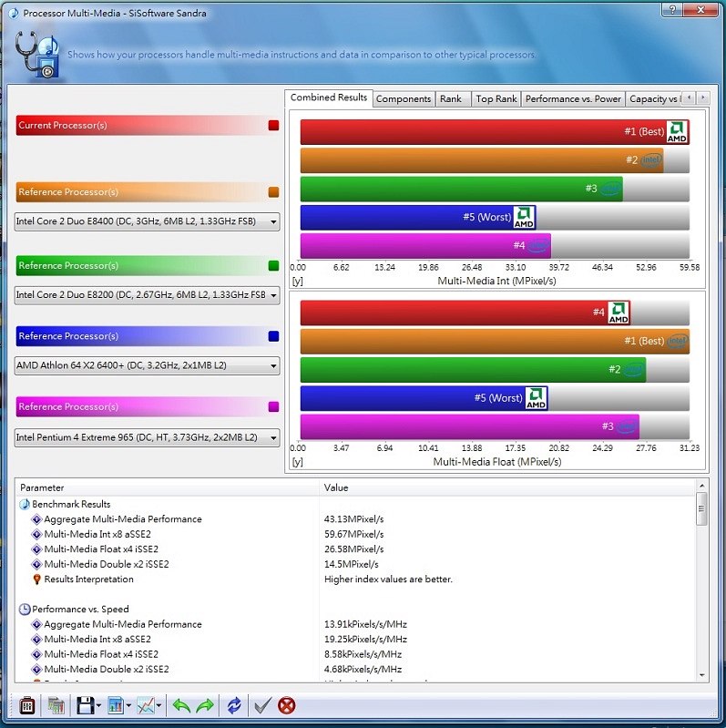Click AMD logo on red Float bar

pos(619,313)
